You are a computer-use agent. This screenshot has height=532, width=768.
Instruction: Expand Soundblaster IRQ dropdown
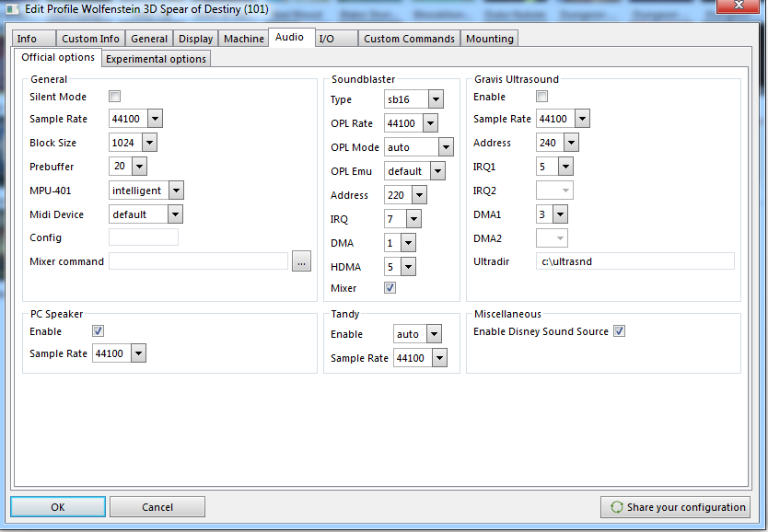pyautogui.click(x=413, y=219)
